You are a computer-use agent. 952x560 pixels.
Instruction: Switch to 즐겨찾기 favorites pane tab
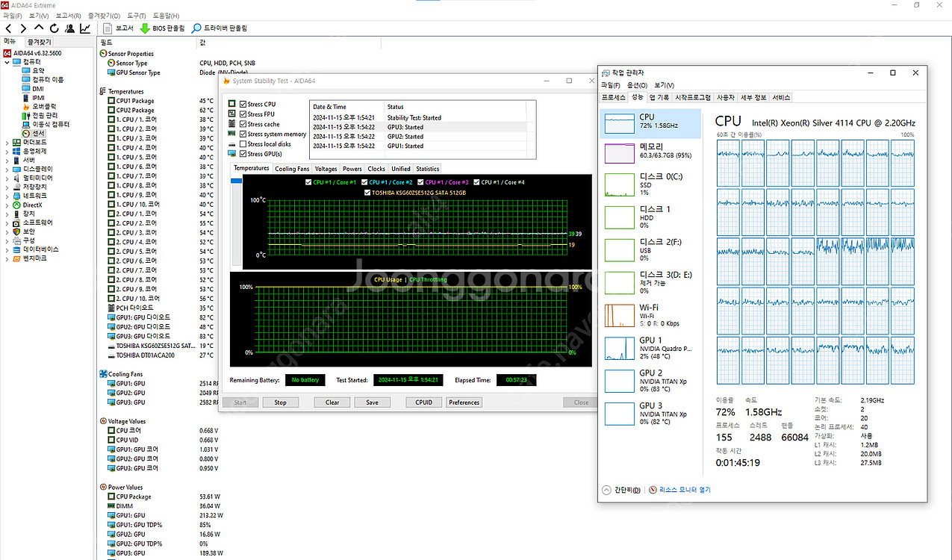(40, 42)
